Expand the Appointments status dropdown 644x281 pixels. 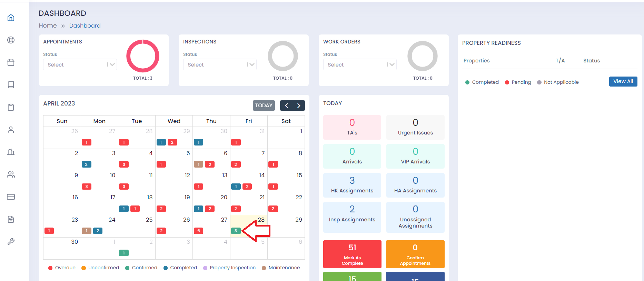pyautogui.click(x=80, y=65)
